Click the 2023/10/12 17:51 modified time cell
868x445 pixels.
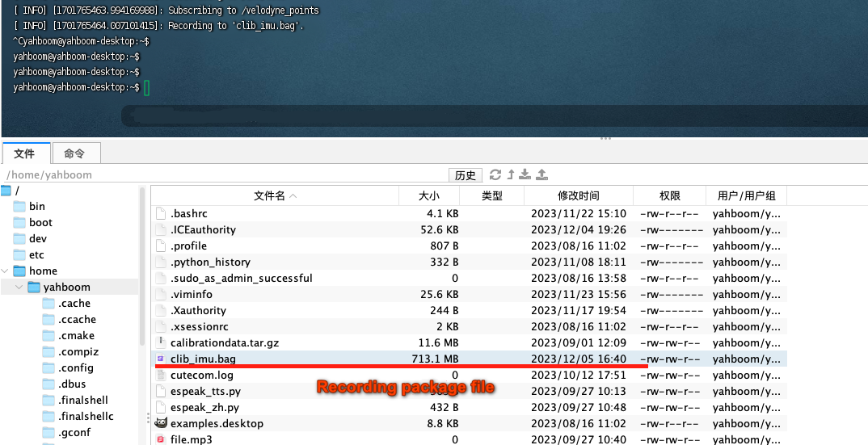tap(579, 375)
